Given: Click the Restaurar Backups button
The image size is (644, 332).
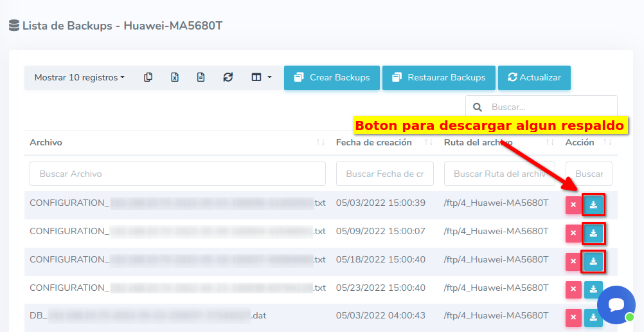Looking at the screenshot, I should click(x=439, y=77).
